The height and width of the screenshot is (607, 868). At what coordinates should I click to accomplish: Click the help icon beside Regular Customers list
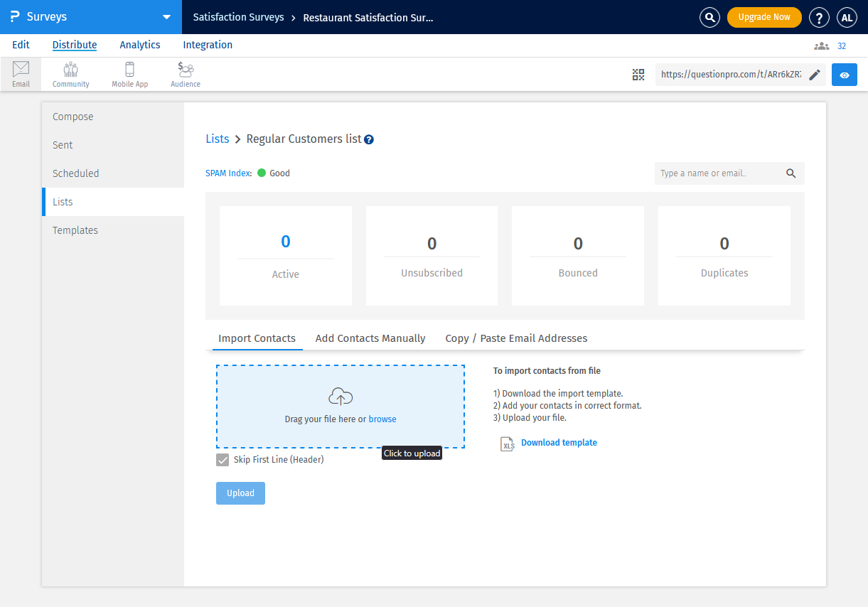[369, 140]
